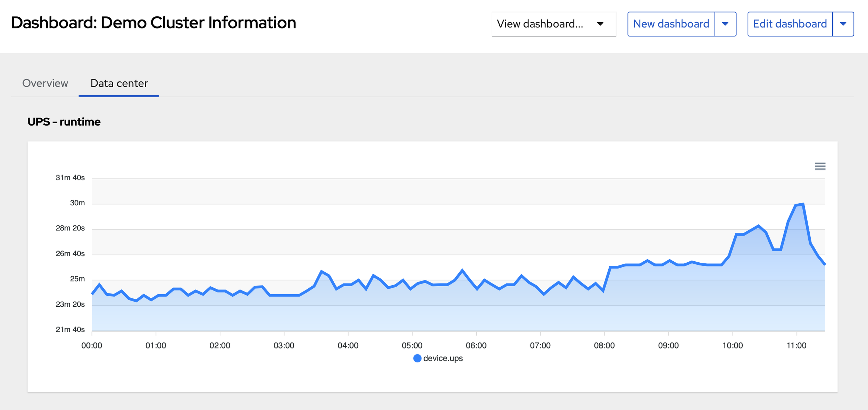Click the 26m 40s y-axis label
Image resolution: width=868 pixels, height=410 pixels.
tap(70, 254)
